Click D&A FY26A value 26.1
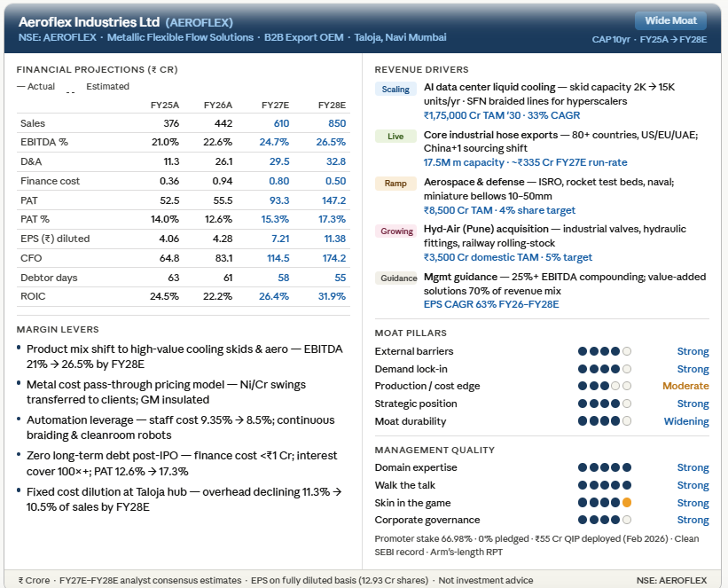The width and height of the screenshot is (728, 588). pyautogui.click(x=223, y=161)
